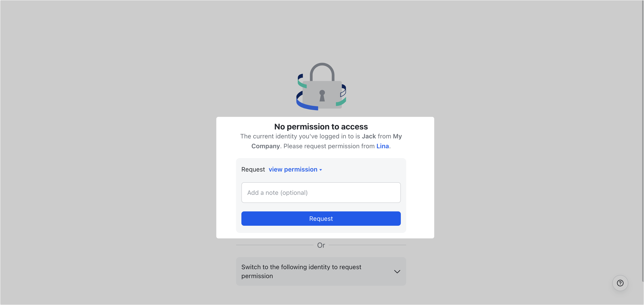644x305 pixels.
Task: Click the blue Request button
Action: 321,219
